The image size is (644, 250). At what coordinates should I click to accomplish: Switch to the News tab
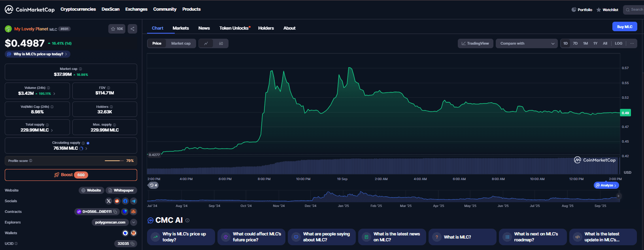(204, 28)
